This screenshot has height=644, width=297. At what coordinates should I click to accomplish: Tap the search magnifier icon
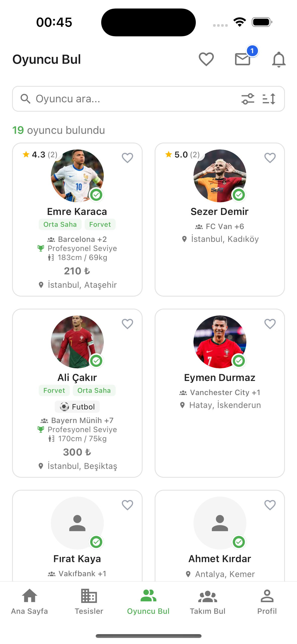pyautogui.click(x=25, y=99)
